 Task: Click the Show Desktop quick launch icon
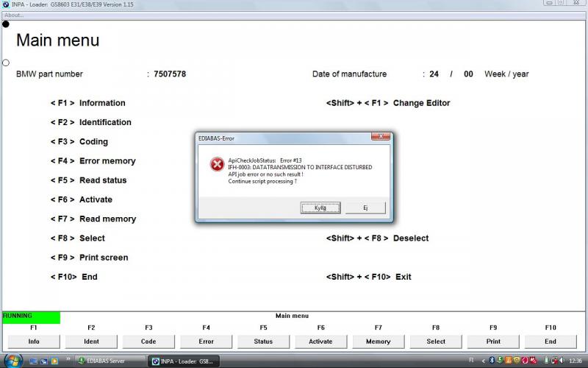34,361
